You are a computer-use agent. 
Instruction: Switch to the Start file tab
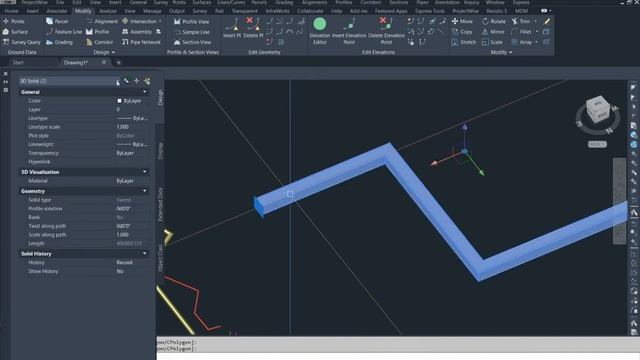[18, 62]
